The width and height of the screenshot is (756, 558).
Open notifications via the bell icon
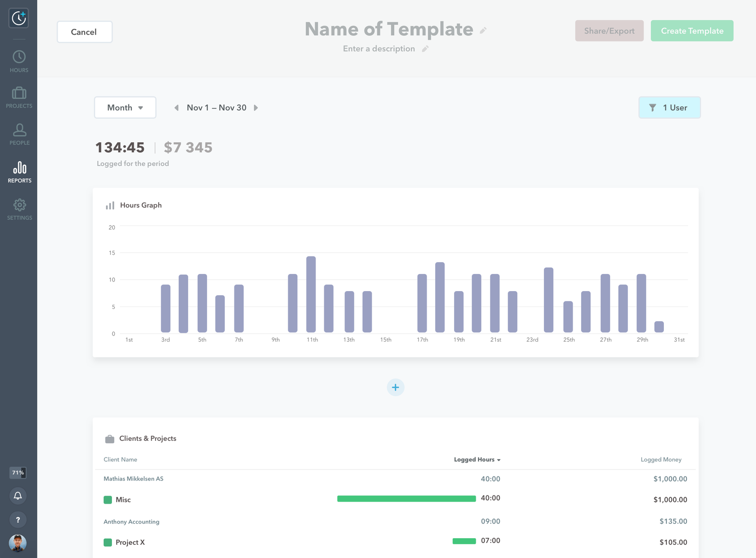tap(18, 496)
